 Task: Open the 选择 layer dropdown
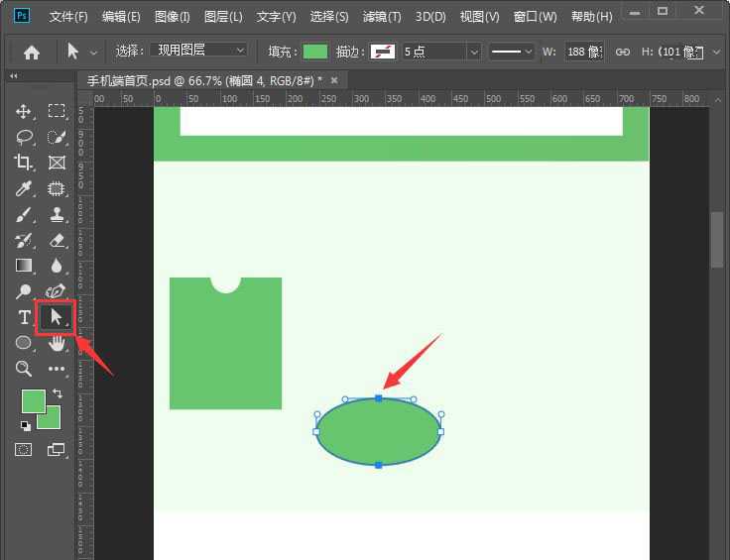click(x=198, y=51)
